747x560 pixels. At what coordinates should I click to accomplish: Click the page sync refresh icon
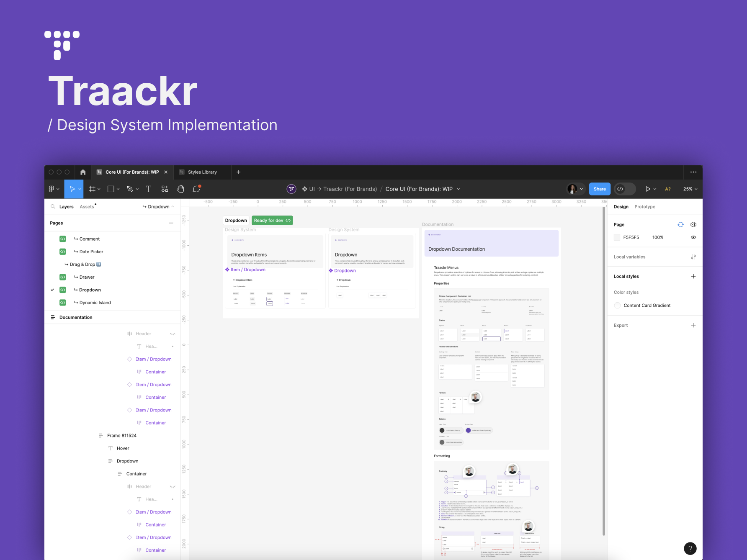click(x=681, y=225)
